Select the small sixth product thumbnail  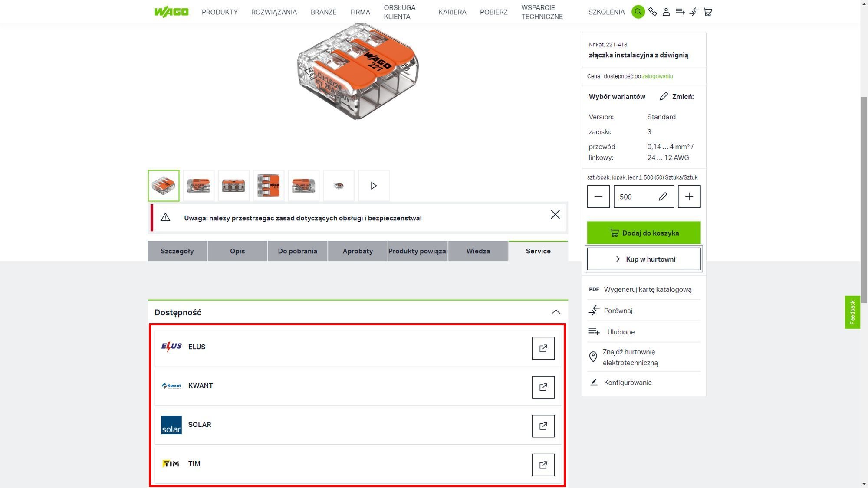click(x=339, y=186)
